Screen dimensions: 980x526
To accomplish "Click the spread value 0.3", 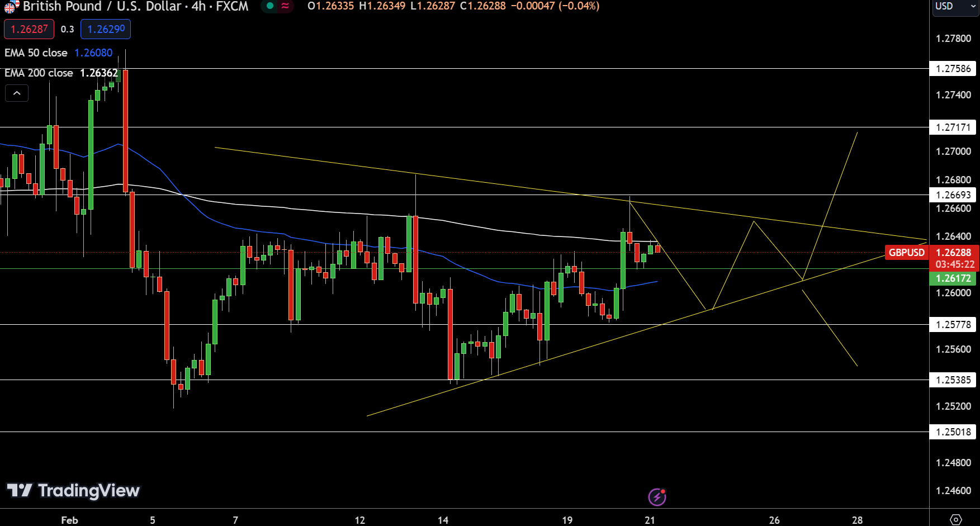I will click(x=67, y=29).
